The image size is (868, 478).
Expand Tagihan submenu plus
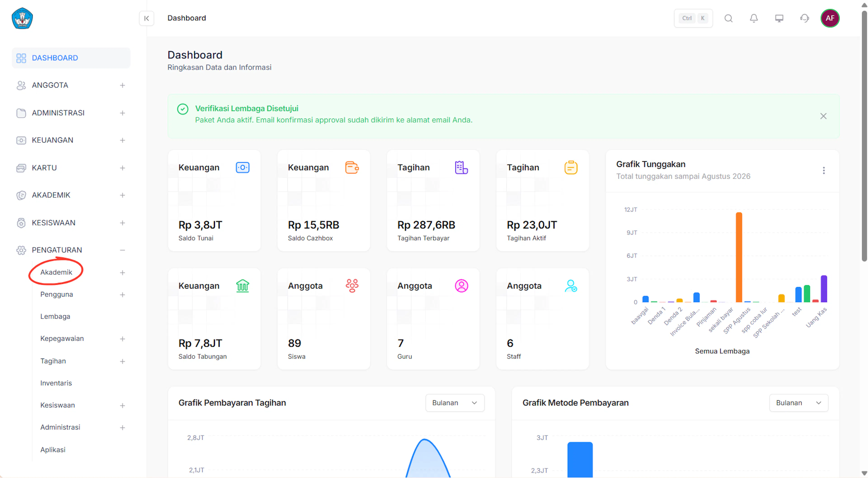pos(122,361)
